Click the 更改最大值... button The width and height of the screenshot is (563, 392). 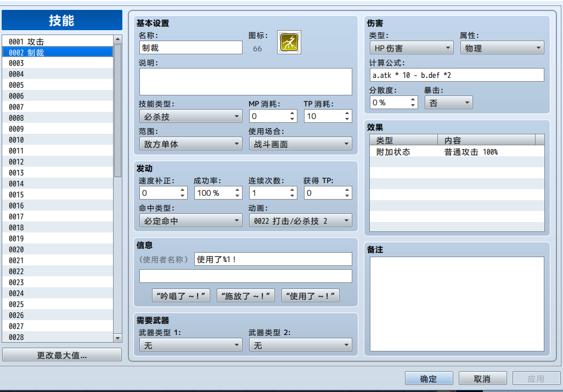point(62,355)
